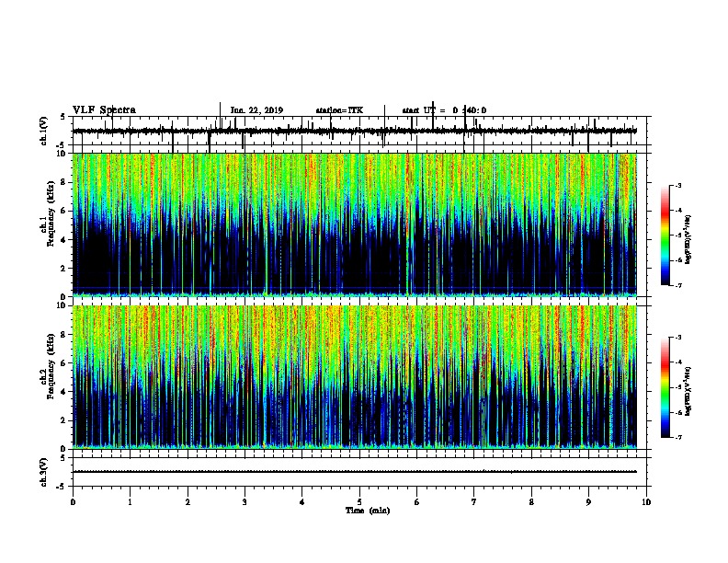Click the log(PSD) label beside the ch.1 color bar
Screen dimensions: 728x563
(x=688, y=239)
